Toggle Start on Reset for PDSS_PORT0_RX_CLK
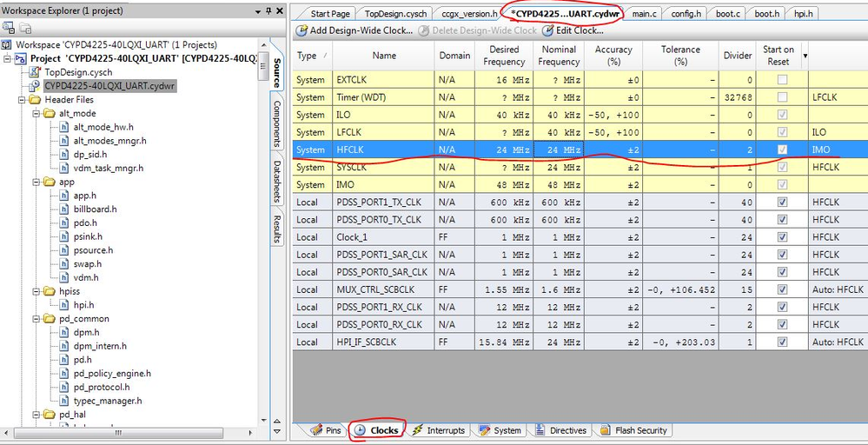The height and width of the screenshot is (445, 868). 782,324
